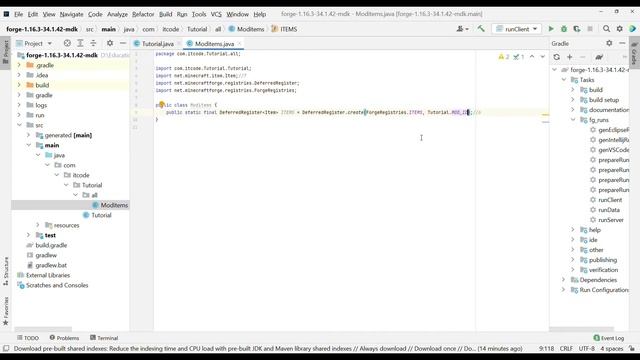Open the Project view dropdown
Screen dimensions: 640x360
49,43
